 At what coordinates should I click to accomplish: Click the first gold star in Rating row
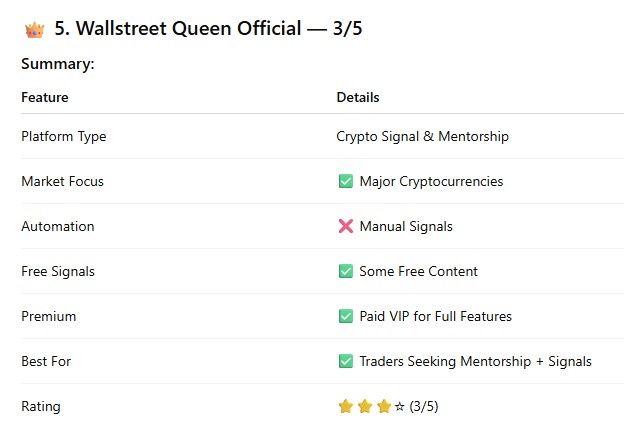coord(346,407)
